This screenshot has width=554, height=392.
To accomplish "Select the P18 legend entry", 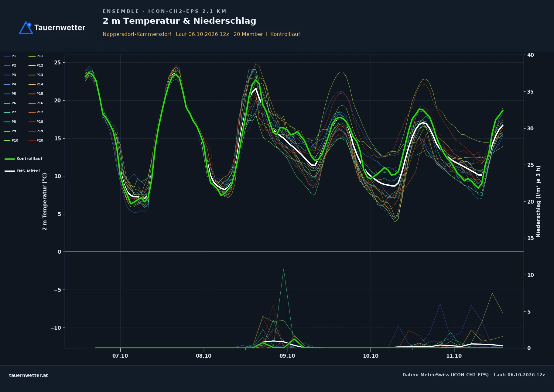I will coord(36,122).
